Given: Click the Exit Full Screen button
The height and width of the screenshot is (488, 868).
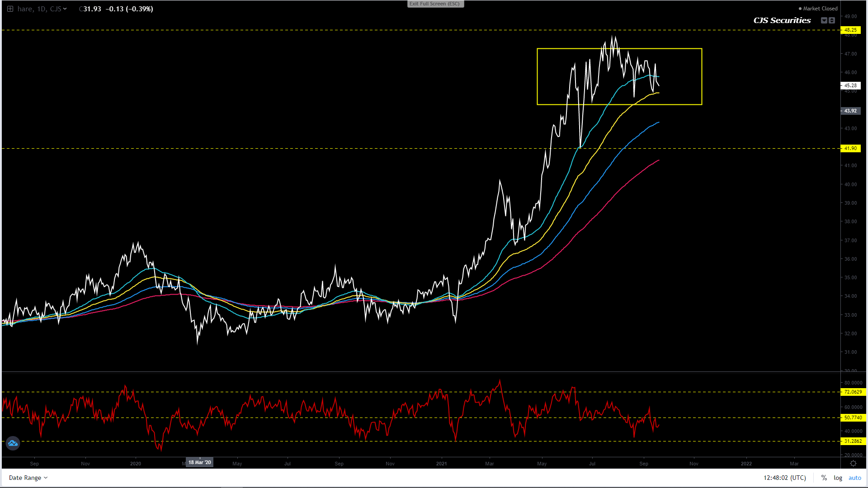Looking at the screenshot, I should [x=435, y=4].
